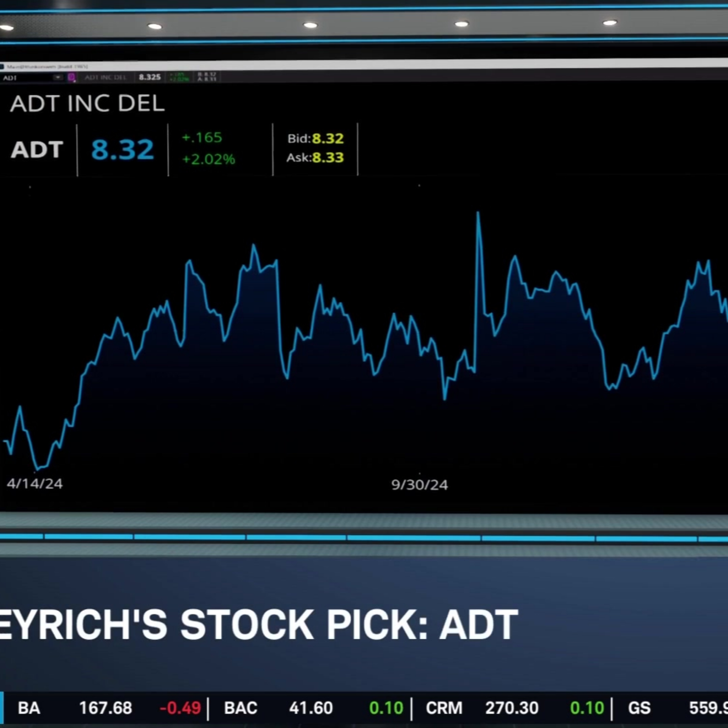Click the large ADT INC DEL heading
Viewport: 728px width, 728px height.
[x=87, y=103]
